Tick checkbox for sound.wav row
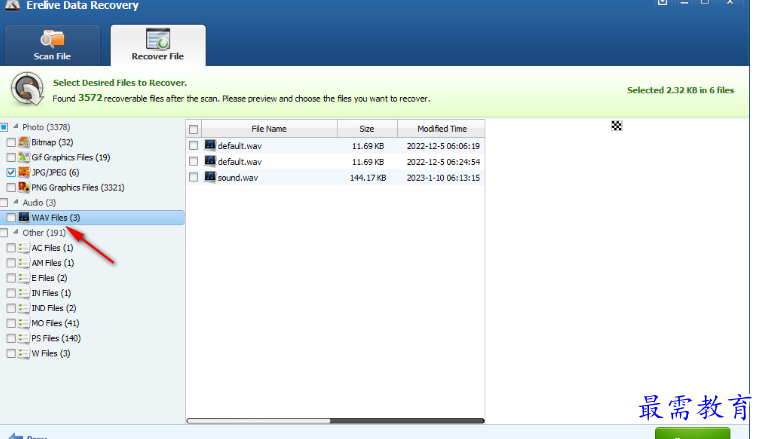The height and width of the screenshot is (439, 760). coord(193,177)
